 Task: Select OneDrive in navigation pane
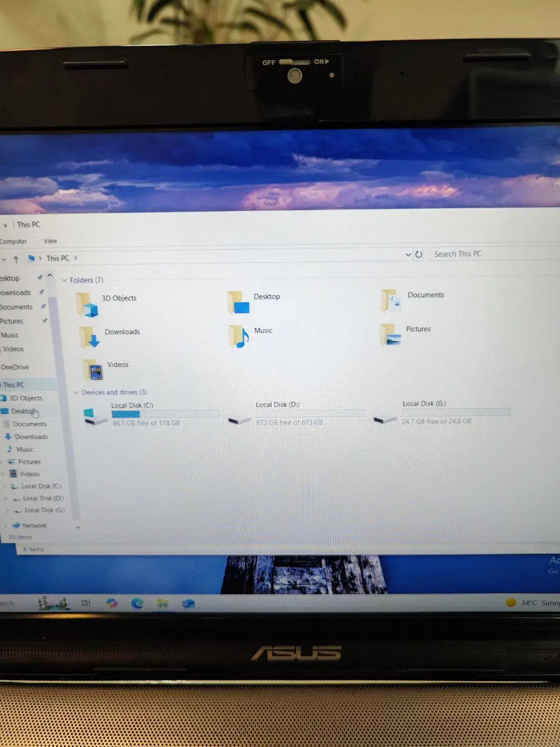[15, 367]
